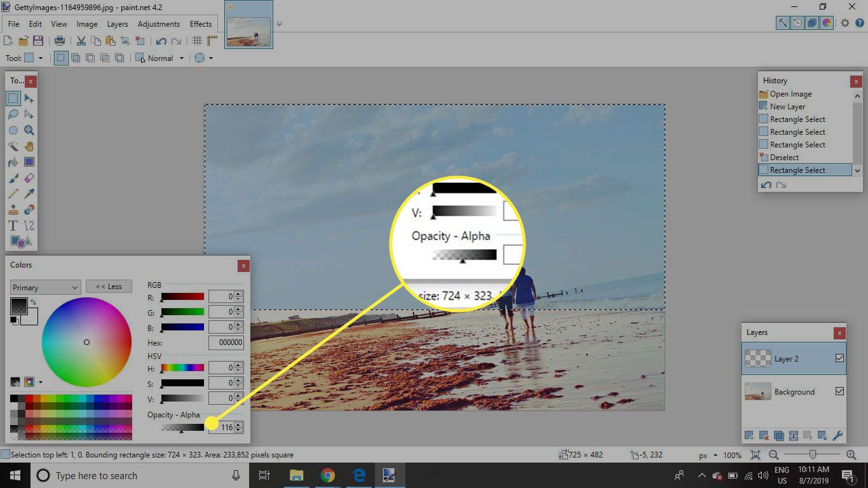Toggle Background layer visibility checkbox

(x=839, y=391)
